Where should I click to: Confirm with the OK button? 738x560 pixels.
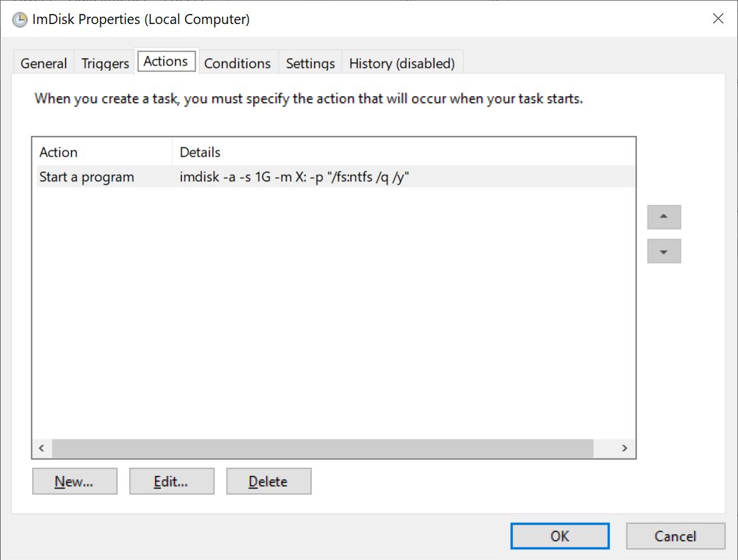point(560,536)
